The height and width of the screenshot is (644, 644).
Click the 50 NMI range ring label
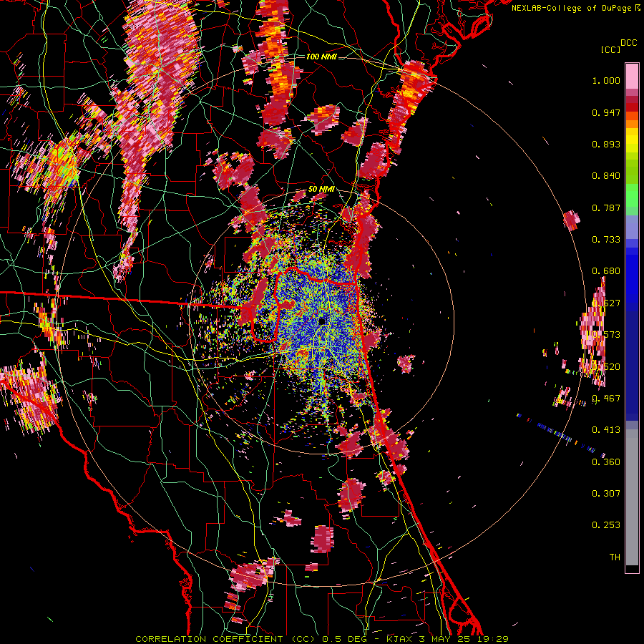pyautogui.click(x=321, y=190)
